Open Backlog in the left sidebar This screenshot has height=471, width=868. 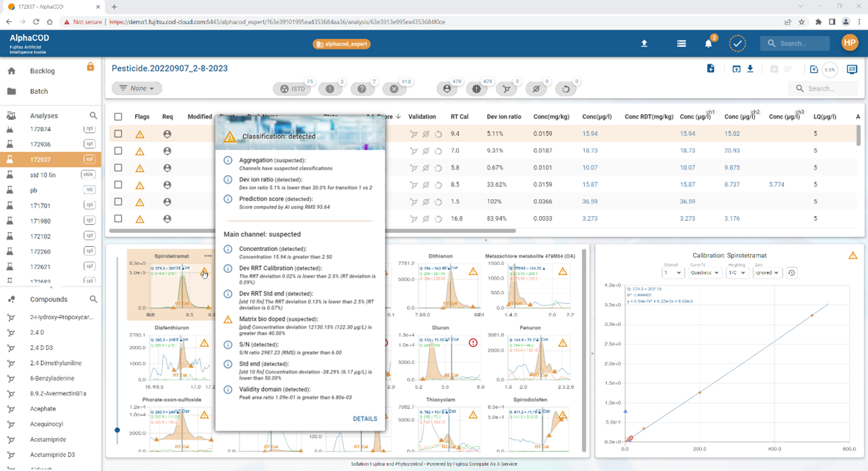pos(42,71)
